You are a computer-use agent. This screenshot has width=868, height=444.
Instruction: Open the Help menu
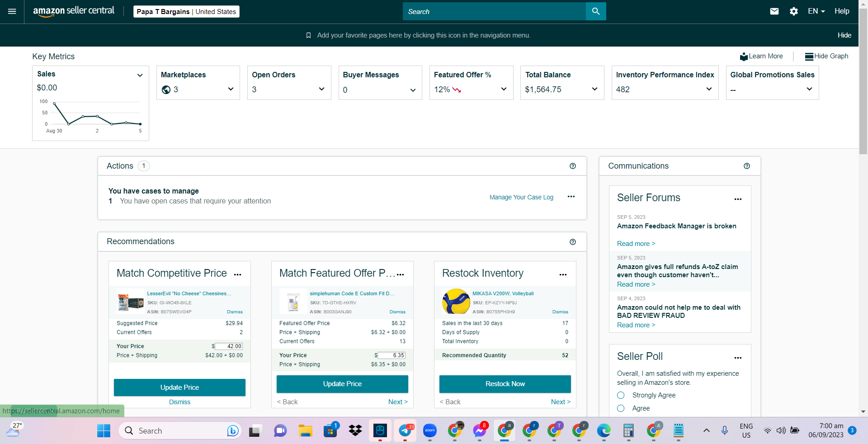click(x=842, y=11)
